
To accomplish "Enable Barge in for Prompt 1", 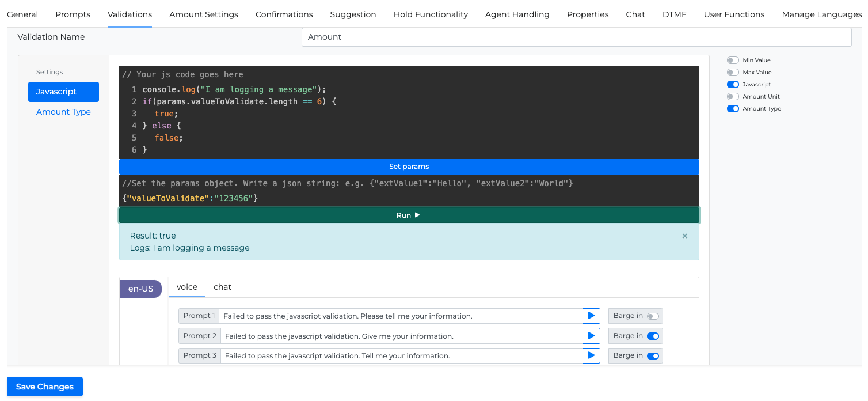I will [x=653, y=316].
